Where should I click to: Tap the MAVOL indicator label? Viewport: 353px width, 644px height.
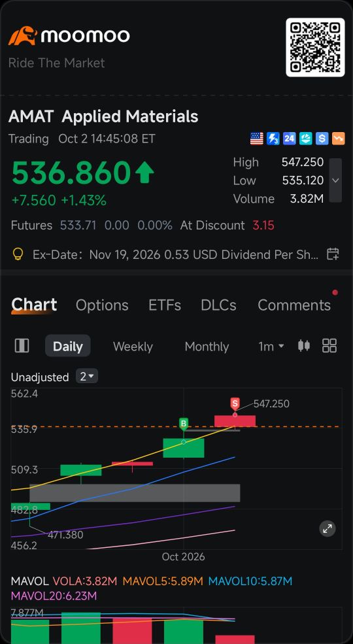click(x=29, y=581)
